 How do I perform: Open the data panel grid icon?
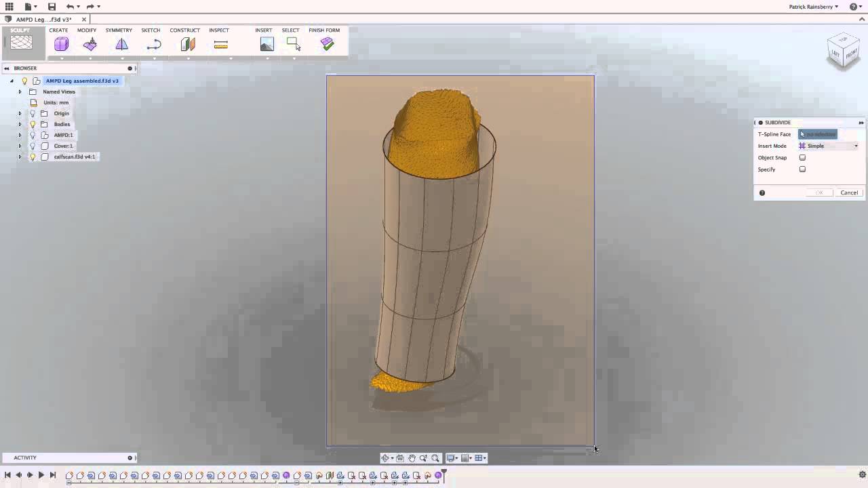click(9, 7)
